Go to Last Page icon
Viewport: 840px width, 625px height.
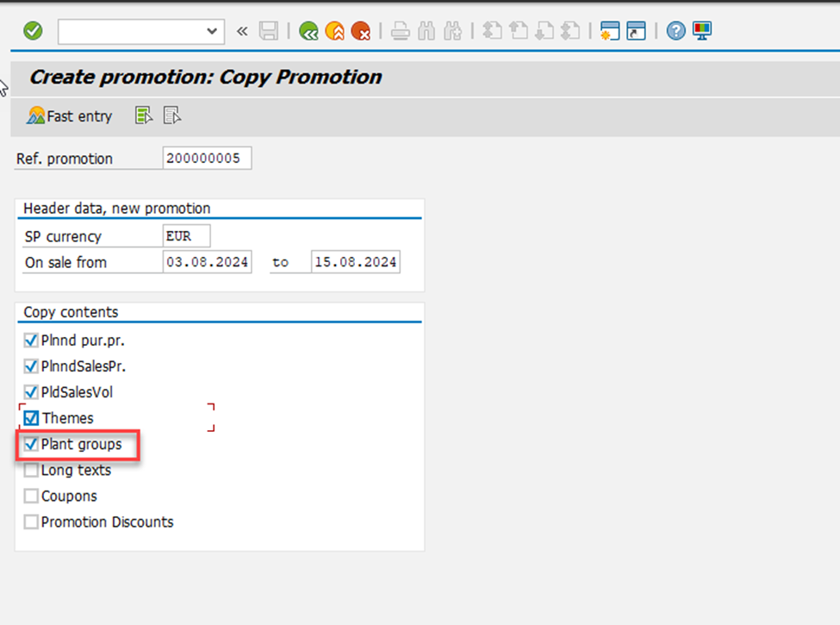tap(570, 31)
